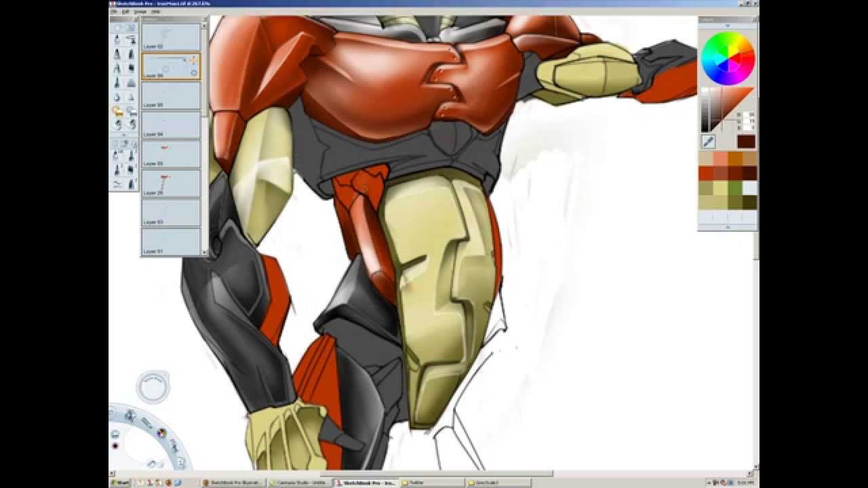Viewport: 868px width, 488px height.
Task: Select the highlighted layer with orange border
Action: 171,66
